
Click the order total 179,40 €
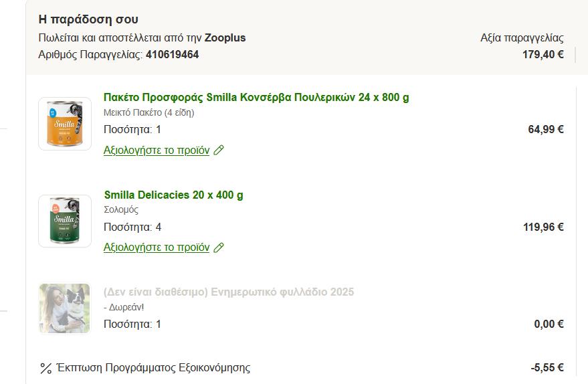[543, 55]
